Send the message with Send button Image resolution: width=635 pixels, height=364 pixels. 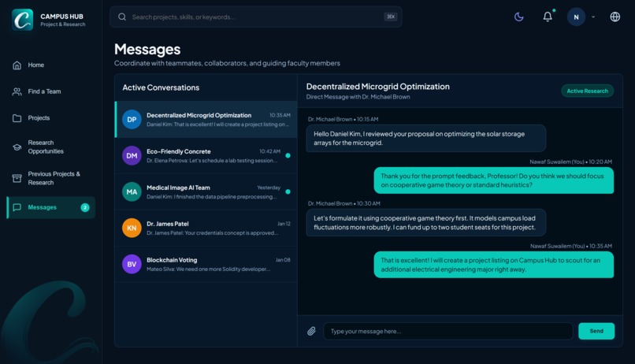tap(596, 331)
